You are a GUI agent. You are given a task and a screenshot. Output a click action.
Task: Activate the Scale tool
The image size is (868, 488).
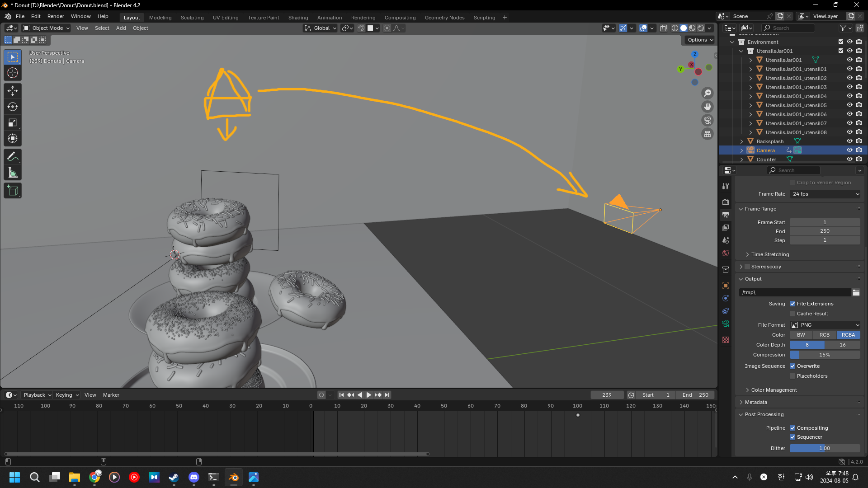point(13,122)
